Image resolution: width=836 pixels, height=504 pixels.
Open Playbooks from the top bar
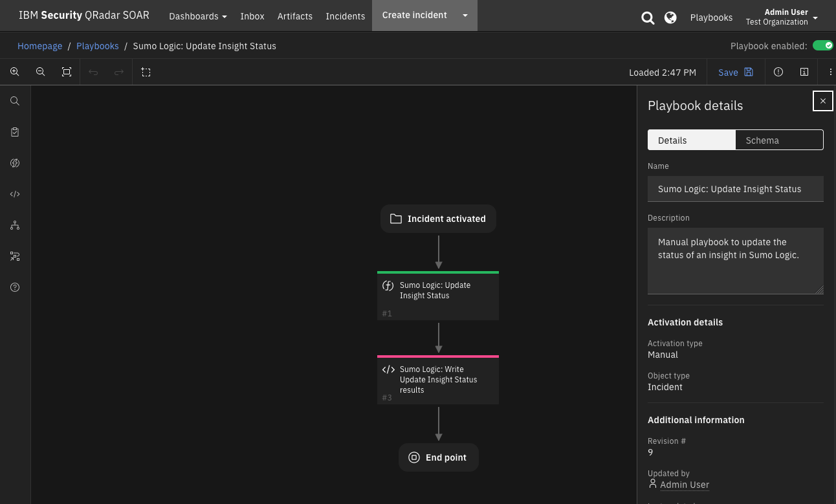711,17
